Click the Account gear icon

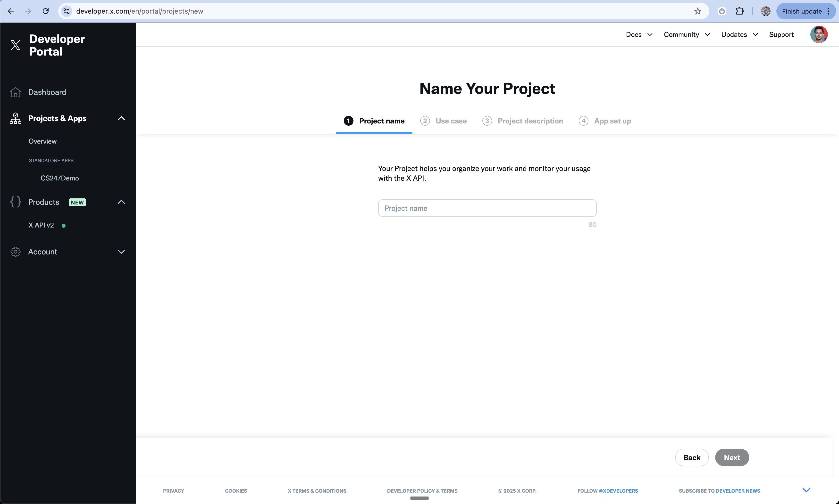click(x=15, y=252)
